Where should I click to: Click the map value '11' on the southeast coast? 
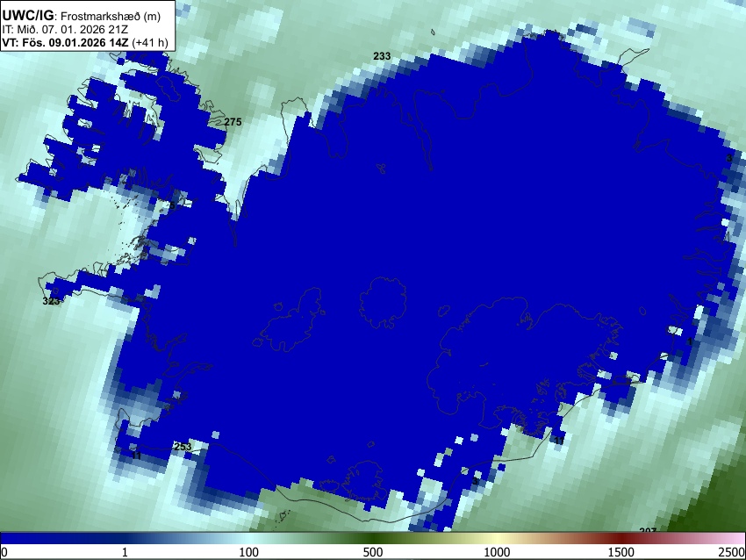point(560,441)
